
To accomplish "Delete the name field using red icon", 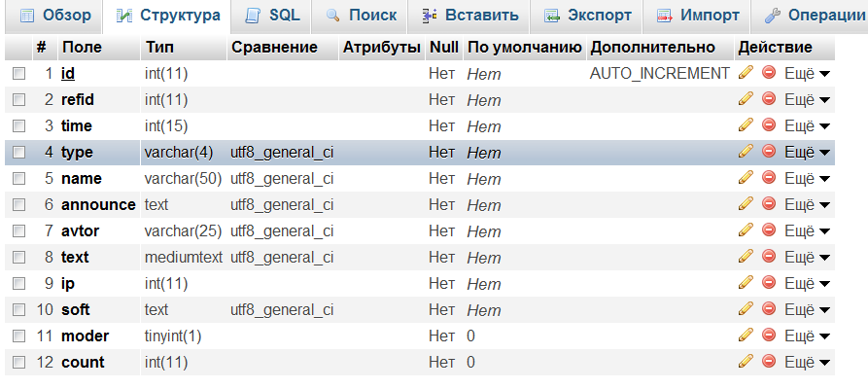I will point(769,178).
